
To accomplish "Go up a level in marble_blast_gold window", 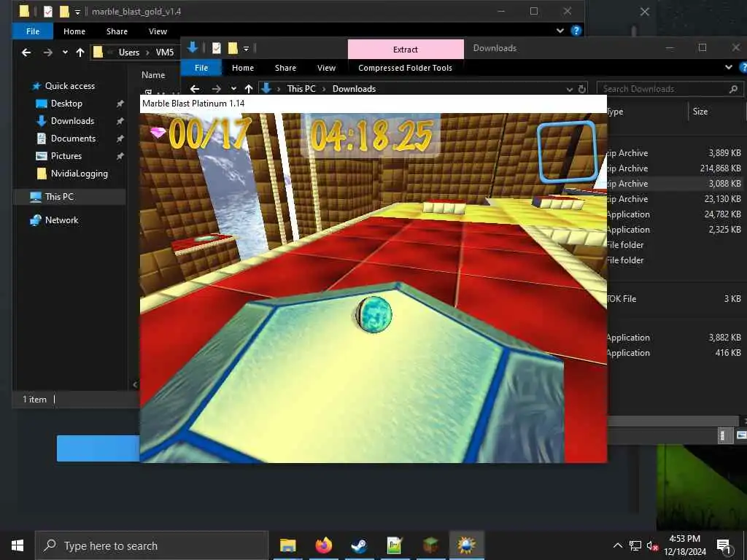I will pyautogui.click(x=80, y=52).
